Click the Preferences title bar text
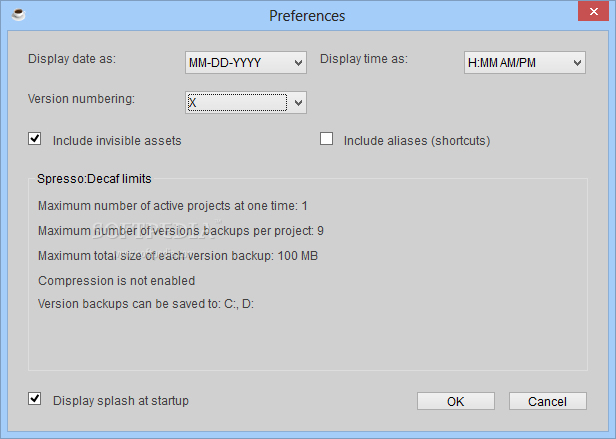This screenshot has width=616, height=439. (307, 16)
